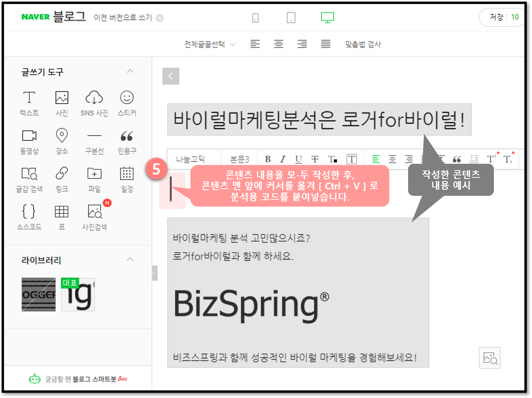532x398 pixels.
Task: Center paragraph in text toolbar
Action: coord(392,159)
